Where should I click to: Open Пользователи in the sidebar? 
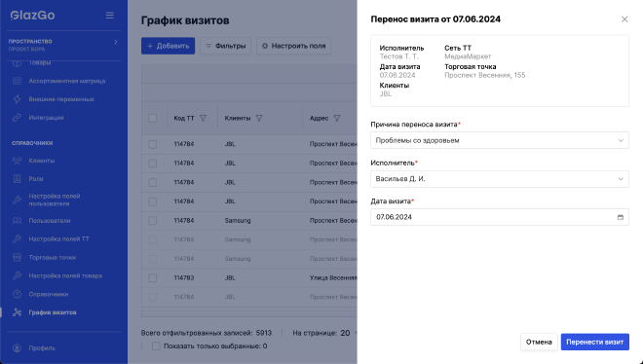(50, 221)
